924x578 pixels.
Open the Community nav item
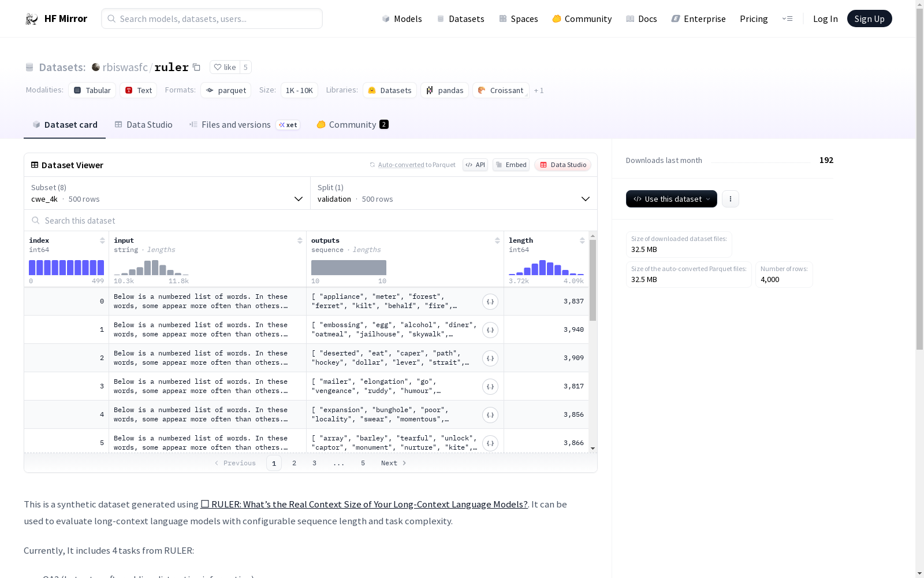coord(582,18)
